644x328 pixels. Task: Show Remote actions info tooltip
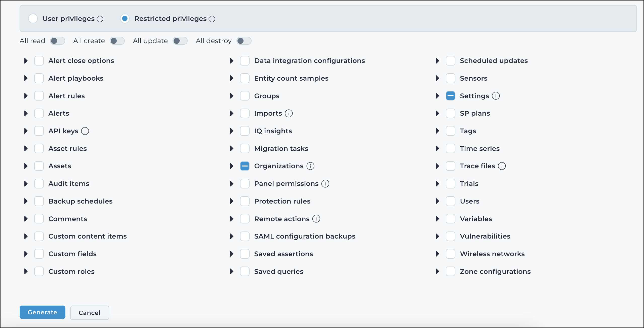point(316,219)
